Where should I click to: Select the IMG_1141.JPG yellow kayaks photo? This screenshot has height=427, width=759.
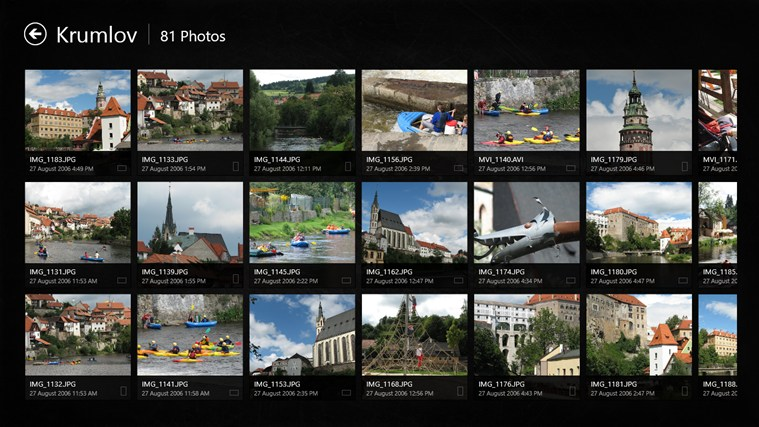coord(190,335)
